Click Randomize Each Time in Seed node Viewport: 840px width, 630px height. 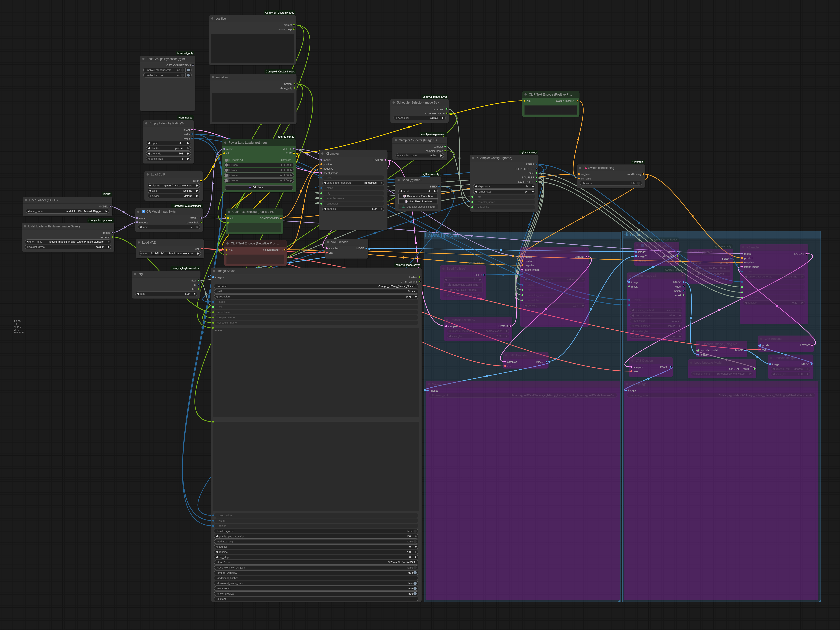coord(418,197)
